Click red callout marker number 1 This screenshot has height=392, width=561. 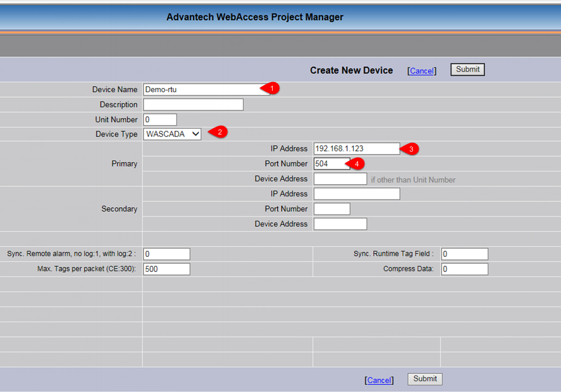[271, 88]
